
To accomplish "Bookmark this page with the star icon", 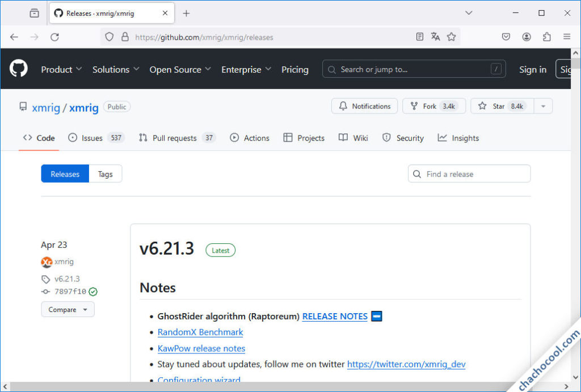I will point(451,37).
